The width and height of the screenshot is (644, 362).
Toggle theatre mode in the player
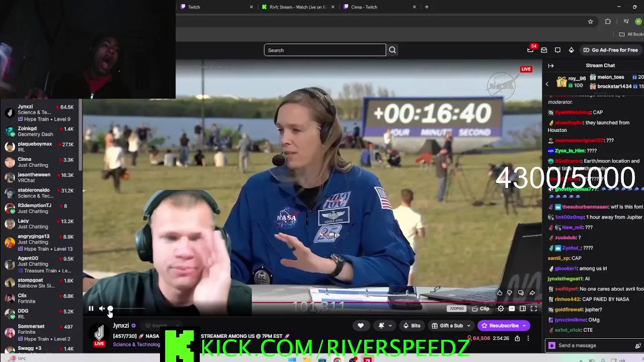click(x=523, y=309)
